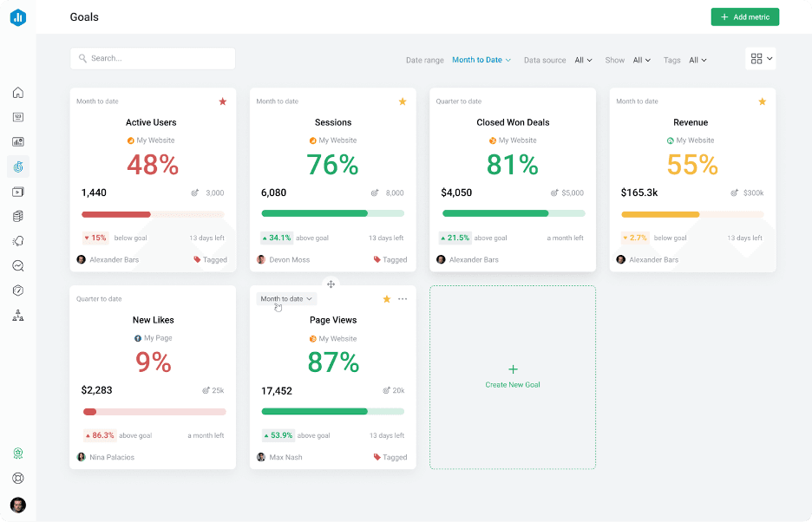Open the Data source filter dropdown

point(584,60)
